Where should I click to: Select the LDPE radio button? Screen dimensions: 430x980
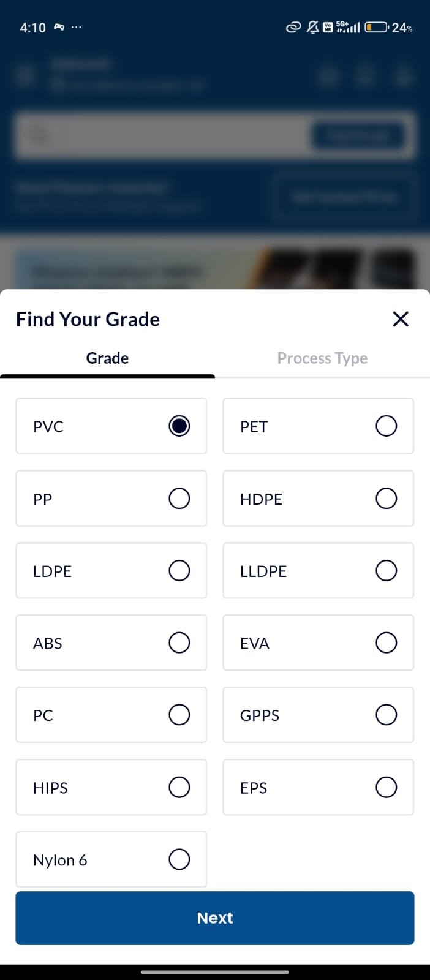click(x=179, y=570)
